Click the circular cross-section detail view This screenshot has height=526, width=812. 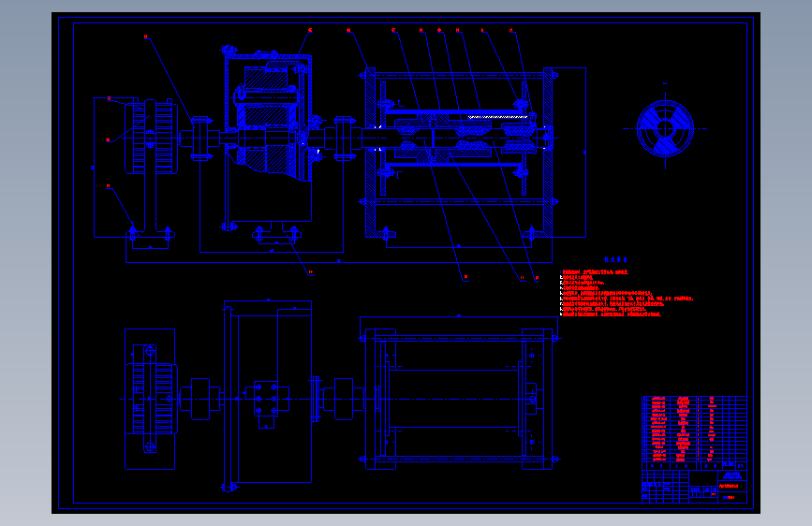pyautogui.click(x=666, y=128)
